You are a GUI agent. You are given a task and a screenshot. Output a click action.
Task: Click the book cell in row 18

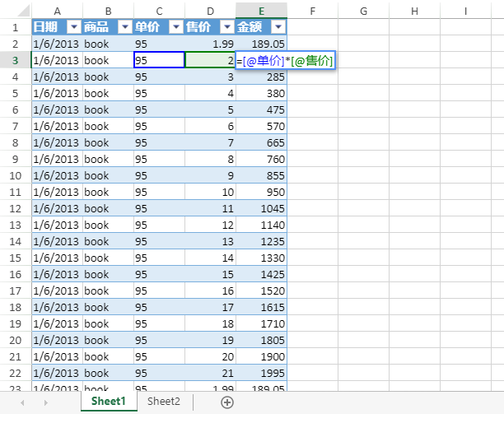click(x=109, y=307)
